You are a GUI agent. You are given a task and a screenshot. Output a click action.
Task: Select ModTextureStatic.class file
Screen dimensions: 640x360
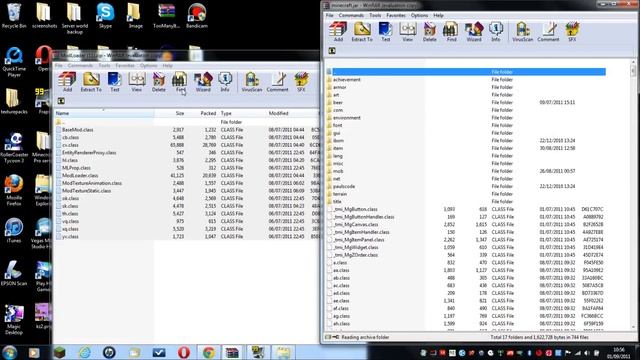pos(87,191)
